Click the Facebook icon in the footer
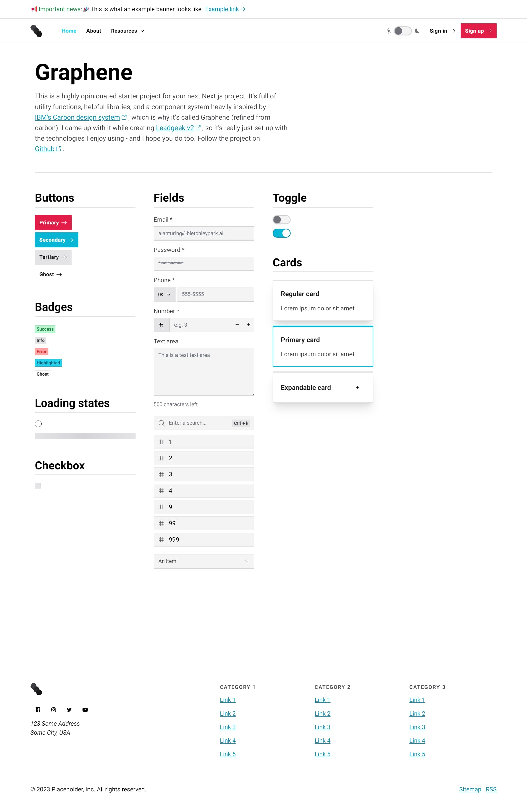Image resolution: width=527 pixels, height=812 pixels. tap(38, 710)
